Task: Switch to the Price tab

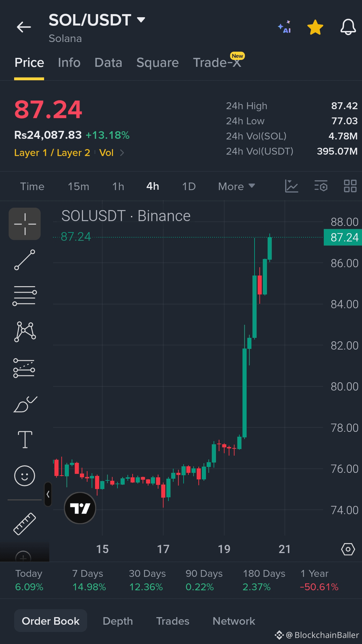Action: tap(29, 63)
